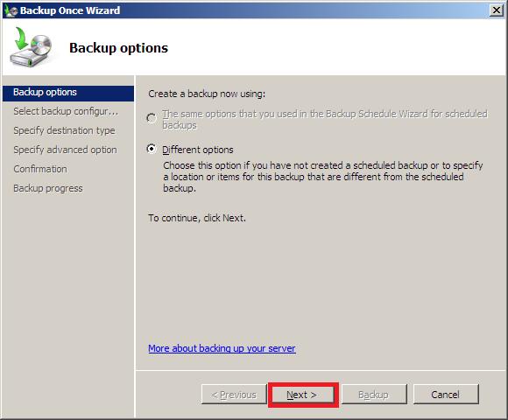The width and height of the screenshot is (508, 420).
Task: Choose the same scheduled options radio button
Action: pos(152,118)
